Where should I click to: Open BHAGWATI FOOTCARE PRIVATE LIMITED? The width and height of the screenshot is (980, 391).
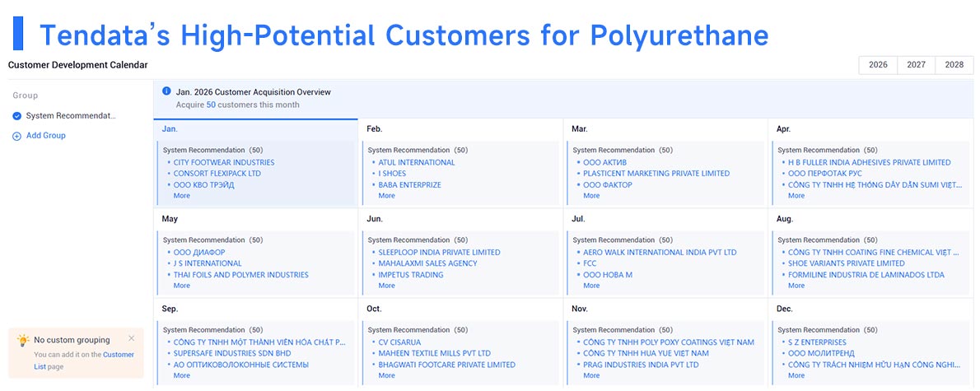click(x=447, y=365)
